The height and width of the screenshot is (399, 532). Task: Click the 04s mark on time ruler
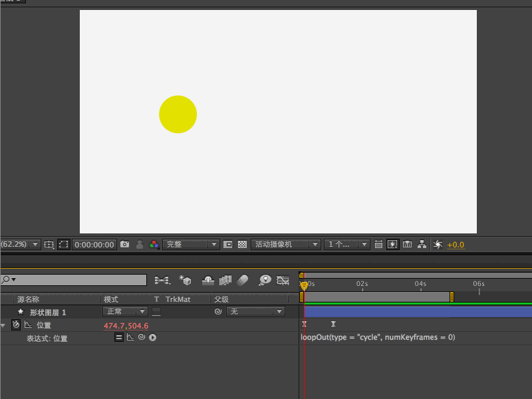point(420,284)
